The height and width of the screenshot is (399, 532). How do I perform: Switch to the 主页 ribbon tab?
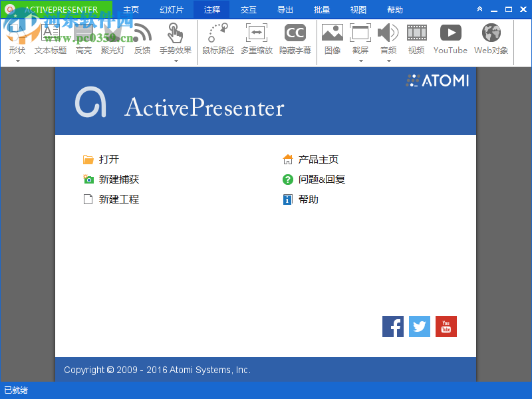pyautogui.click(x=131, y=9)
